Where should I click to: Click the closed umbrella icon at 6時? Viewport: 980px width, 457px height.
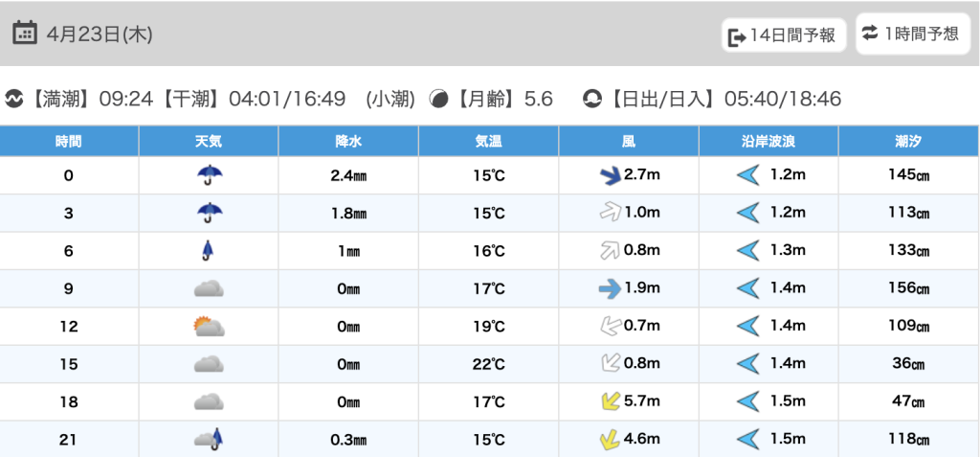209,250
